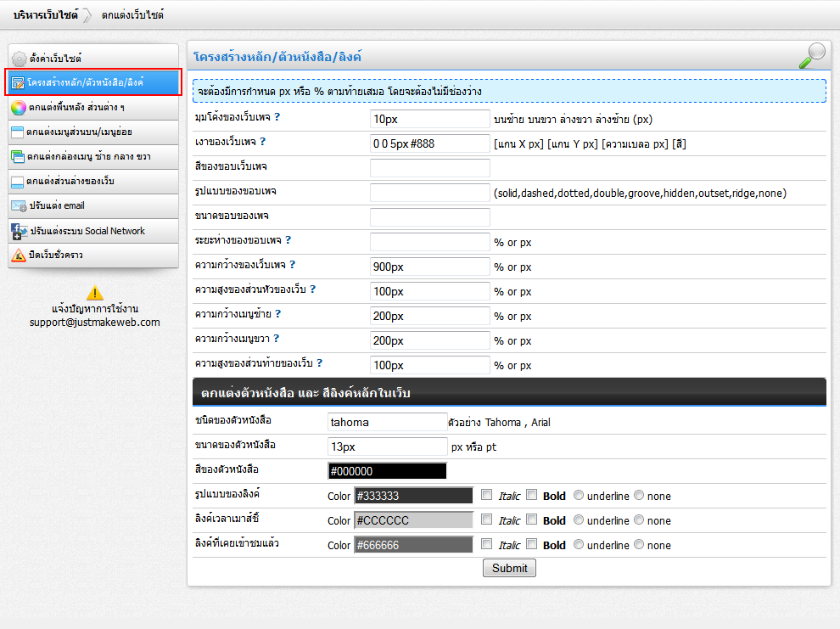Screen dimensions: 840x629
Task: Open hover link Color swatch #CCCCCC
Action: [413, 520]
